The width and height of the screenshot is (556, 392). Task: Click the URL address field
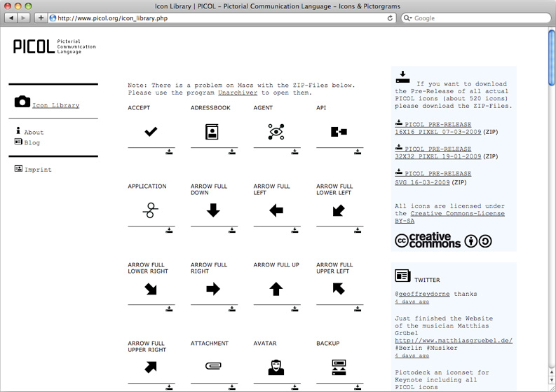coord(222,18)
